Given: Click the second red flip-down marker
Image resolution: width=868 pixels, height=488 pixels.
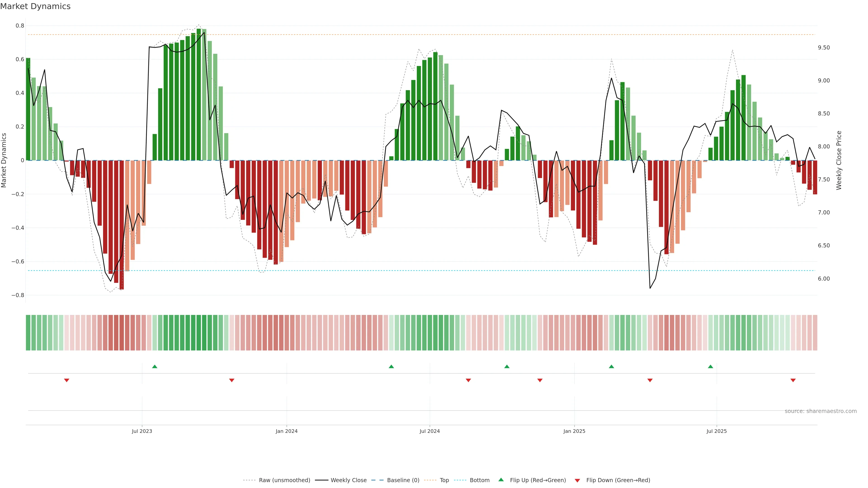Looking at the screenshot, I should tap(231, 380).
